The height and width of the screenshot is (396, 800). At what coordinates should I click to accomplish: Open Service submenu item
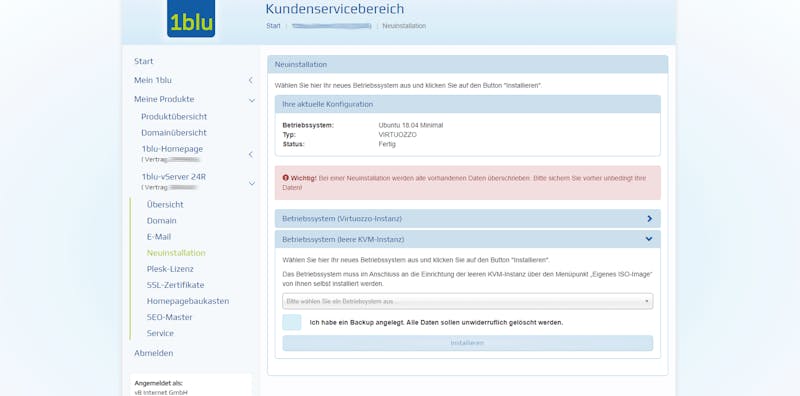[160, 333]
